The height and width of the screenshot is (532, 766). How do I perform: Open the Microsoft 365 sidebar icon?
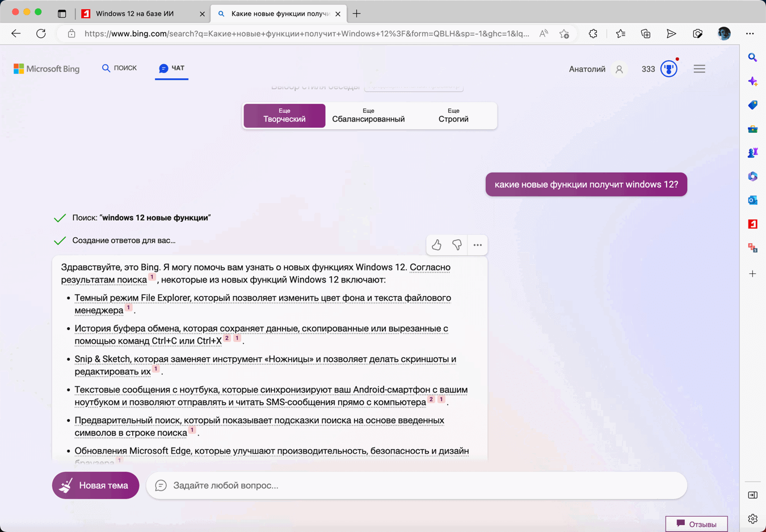click(x=752, y=176)
